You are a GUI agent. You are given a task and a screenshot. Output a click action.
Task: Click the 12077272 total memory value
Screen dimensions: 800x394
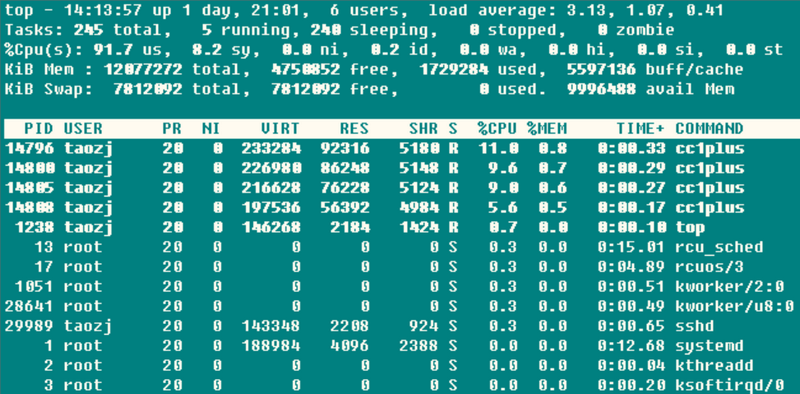[143, 69]
